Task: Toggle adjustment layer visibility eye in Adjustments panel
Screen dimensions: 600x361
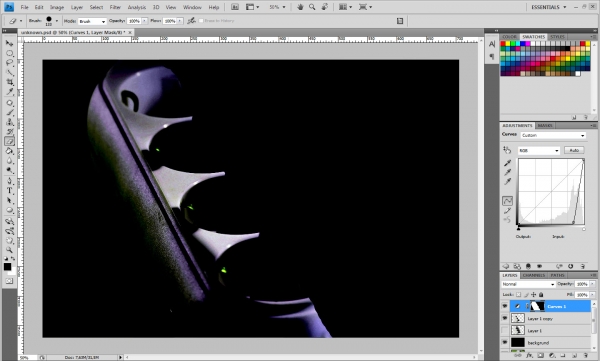Action: tap(540, 266)
